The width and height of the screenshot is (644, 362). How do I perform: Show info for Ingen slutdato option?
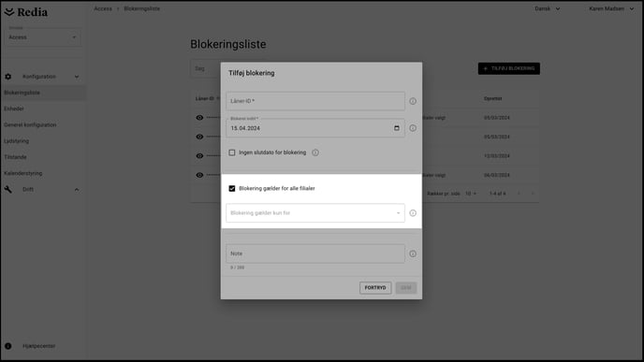[315, 152]
